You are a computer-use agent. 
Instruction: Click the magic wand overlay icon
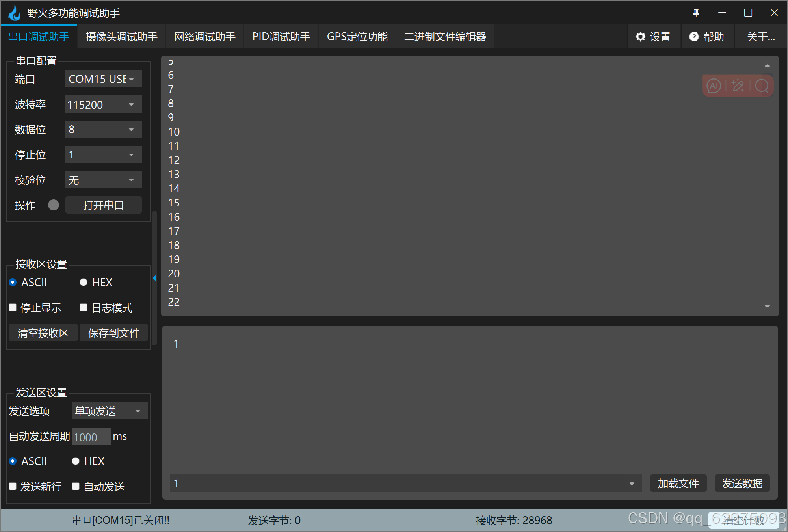[x=738, y=86]
